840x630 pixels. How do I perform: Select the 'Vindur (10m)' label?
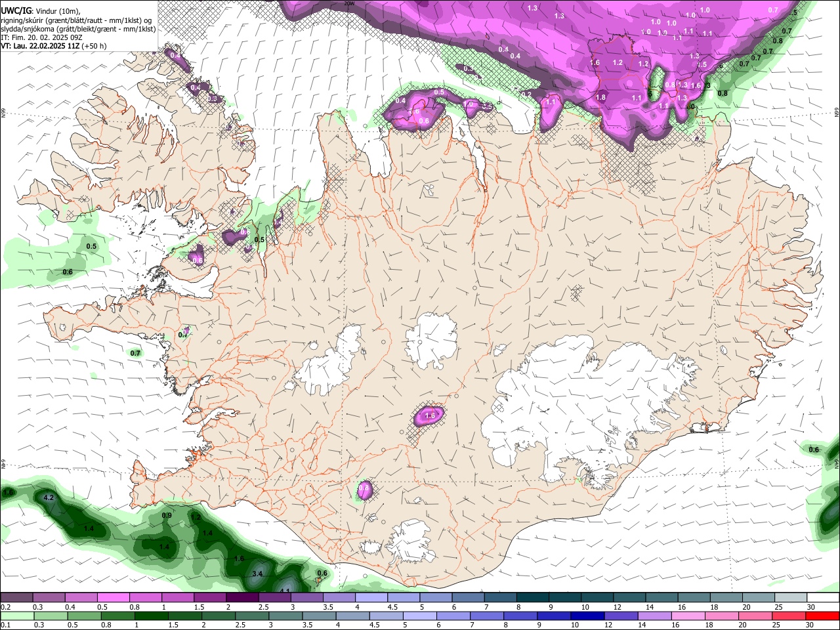(58, 10)
